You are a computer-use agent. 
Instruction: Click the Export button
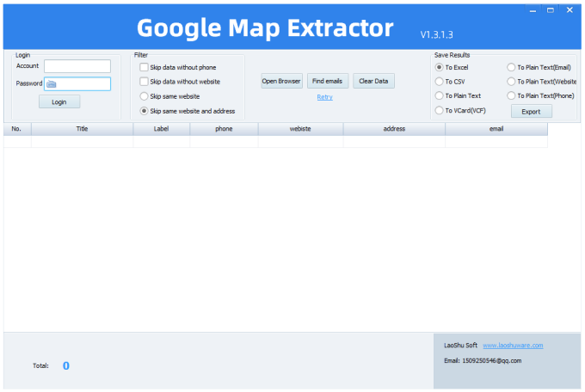[531, 112]
